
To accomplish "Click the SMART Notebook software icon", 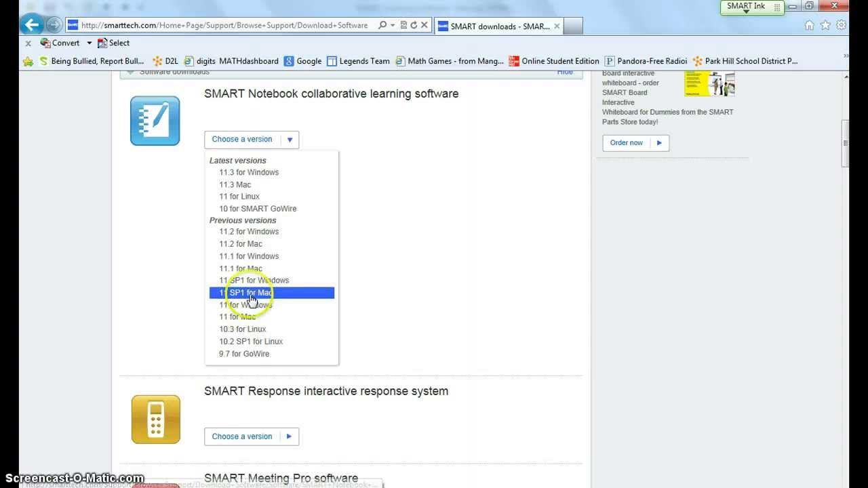I will (155, 121).
